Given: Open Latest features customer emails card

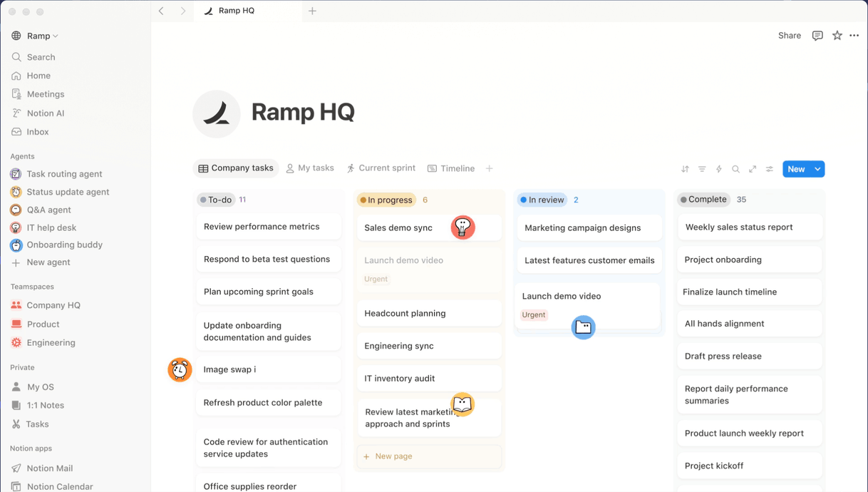Looking at the screenshot, I should pyautogui.click(x=589, y=260).
